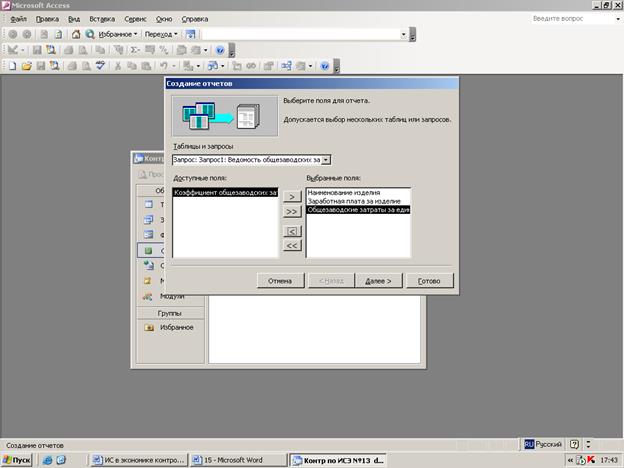
Task: Open the Файл menu
Action: coord(18,19)
